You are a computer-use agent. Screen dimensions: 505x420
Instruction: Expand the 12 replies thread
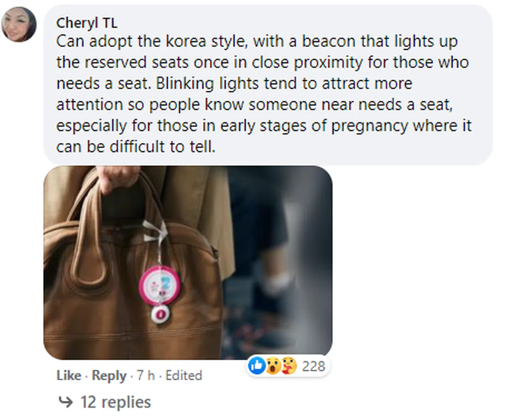(x=115, y=402)
